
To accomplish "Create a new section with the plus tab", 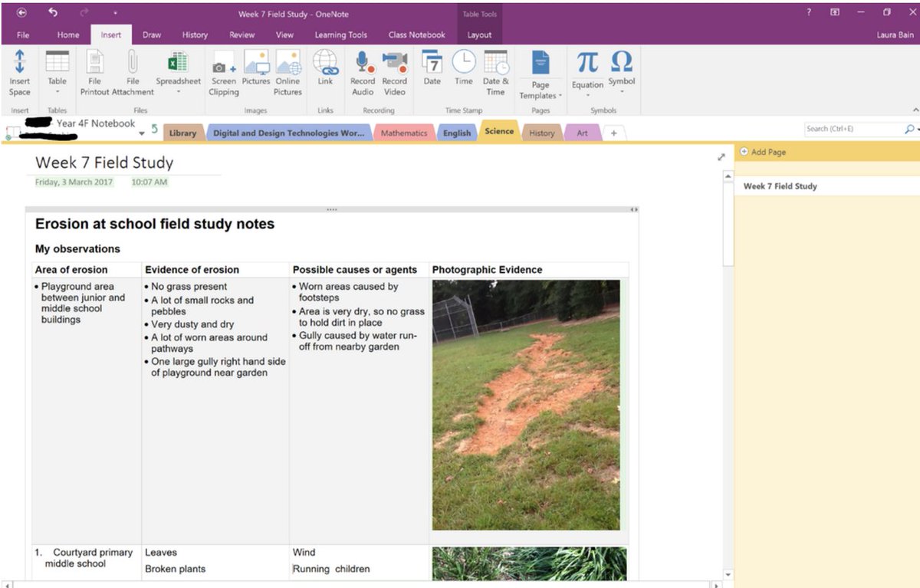I will pos(613,133).
